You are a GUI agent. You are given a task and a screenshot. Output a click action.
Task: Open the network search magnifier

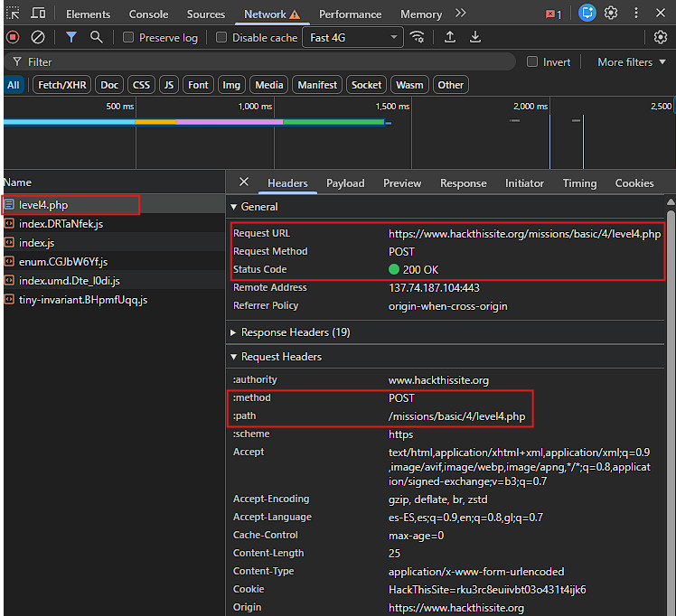[x=96, y=37]
